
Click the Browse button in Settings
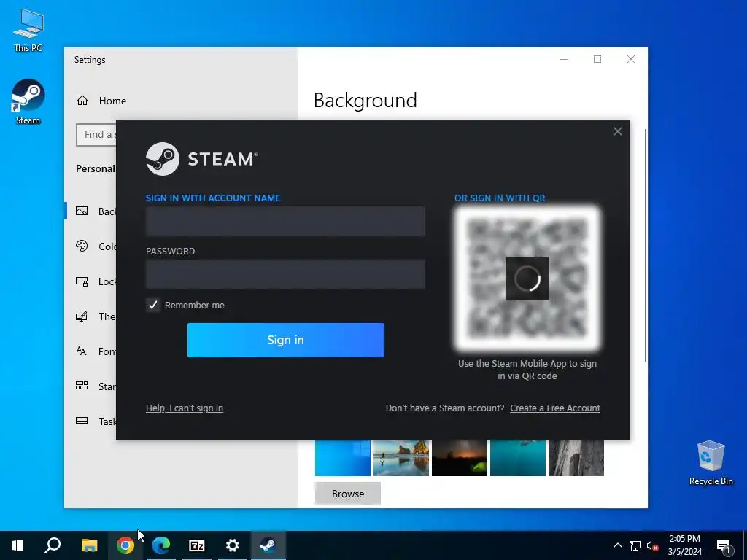click(x=348, y=494)
